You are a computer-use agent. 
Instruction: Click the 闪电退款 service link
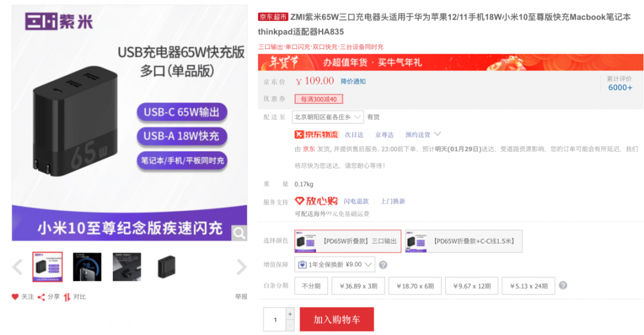tap(356, 201)
